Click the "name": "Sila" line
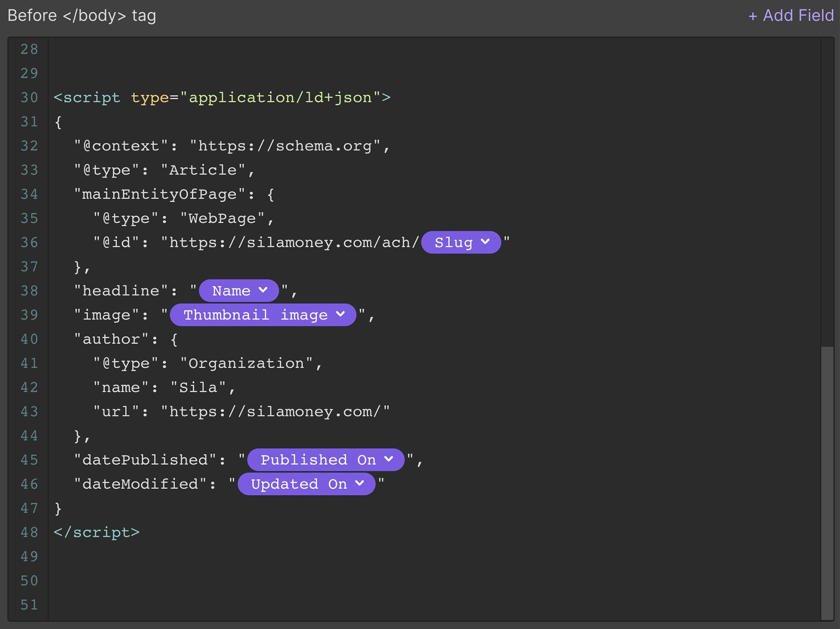The image size is (840, 629). (x=164, y=387)
